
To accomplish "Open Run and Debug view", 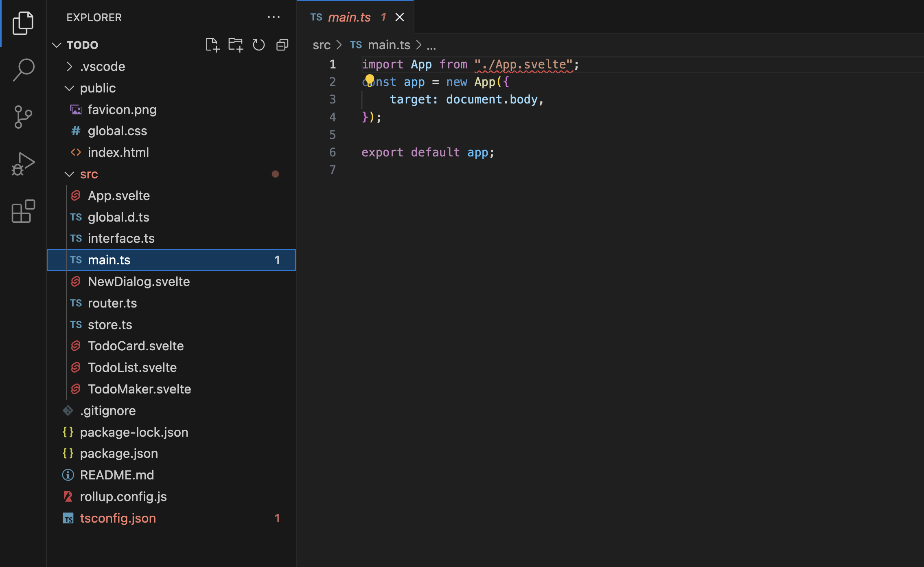I will [x=23, y=164].
